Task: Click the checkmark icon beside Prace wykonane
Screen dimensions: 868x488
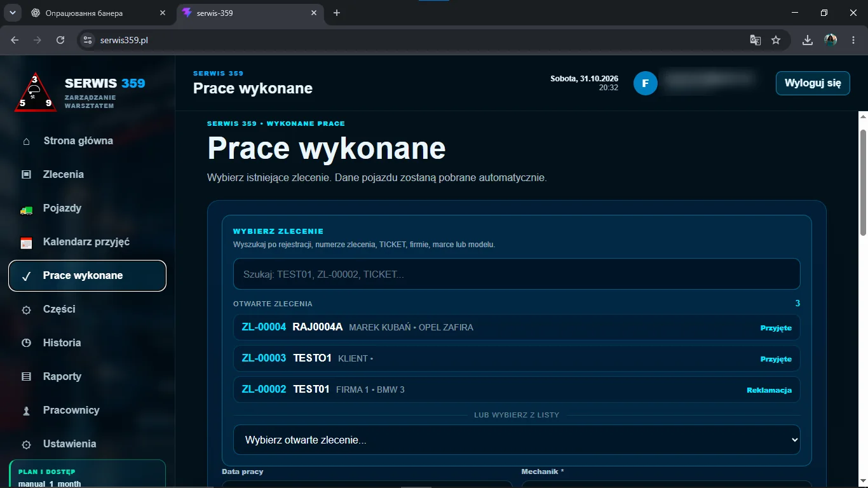Action: click(26, 276)
